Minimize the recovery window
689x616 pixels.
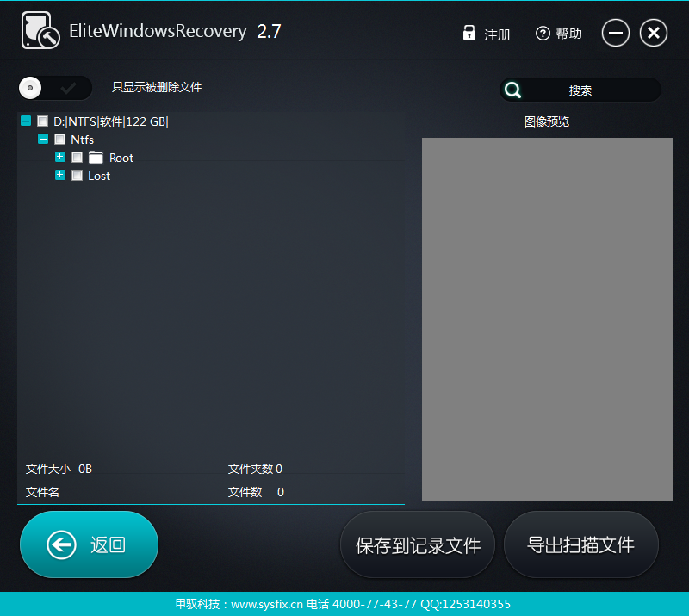[615, 33]
